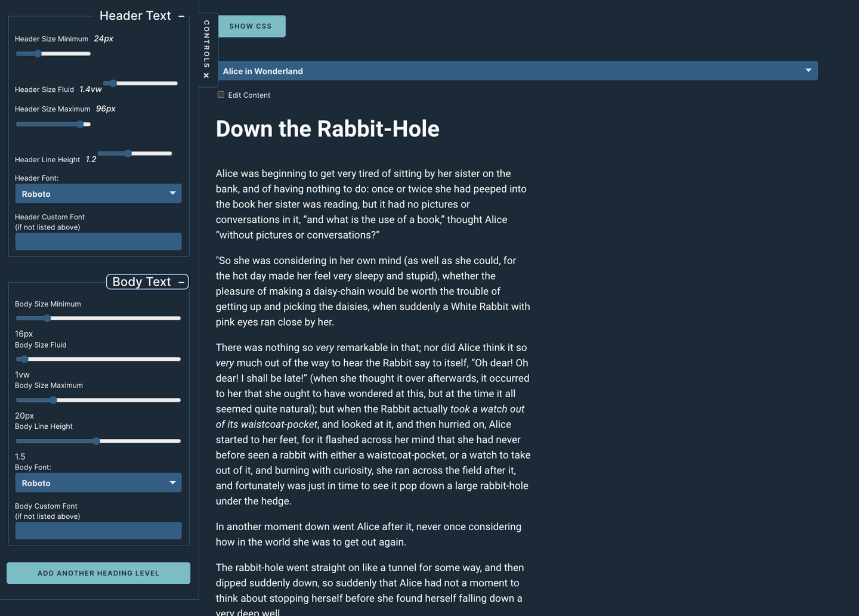Image resolution: width=859 pixels, height=616 pixels.
Task: Click the Header Custom Font input field
Action: coord(98,242)
